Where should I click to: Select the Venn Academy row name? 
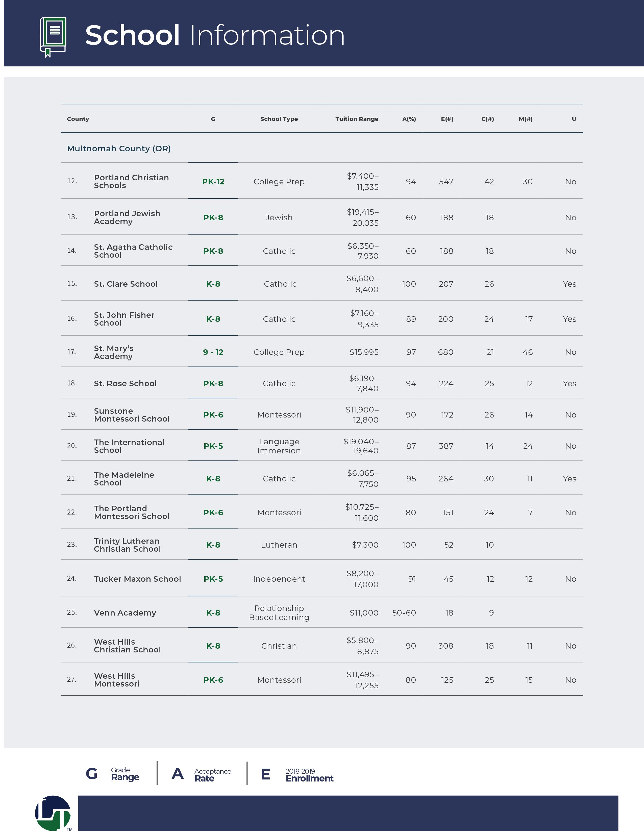[125, 613]
